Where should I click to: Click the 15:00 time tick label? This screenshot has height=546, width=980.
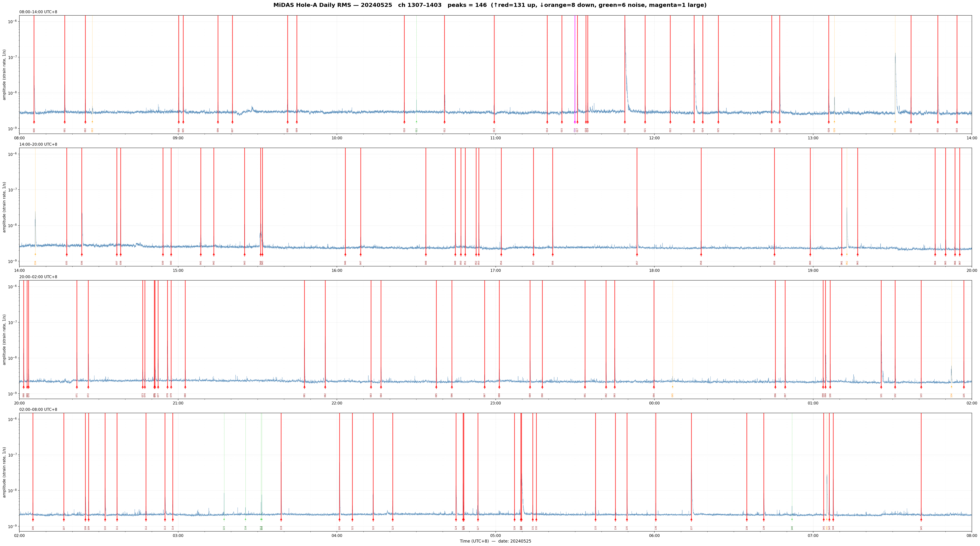[x=178, y=271]
